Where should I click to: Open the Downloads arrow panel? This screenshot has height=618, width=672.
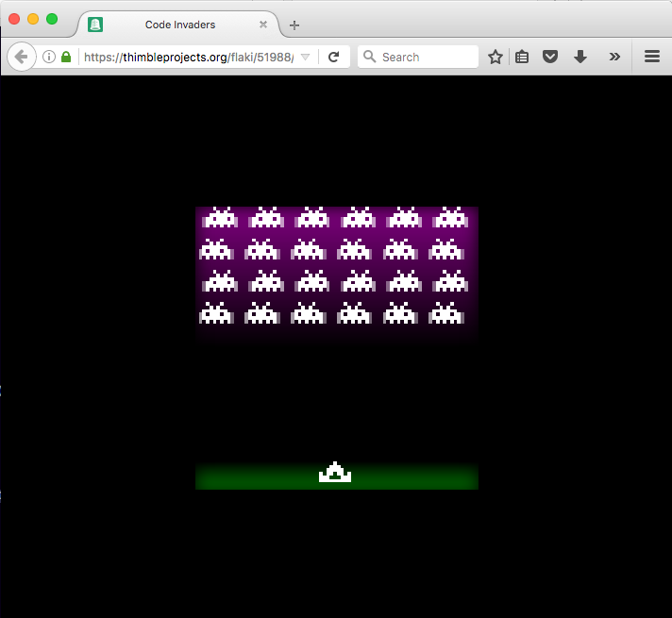[x=580, y=57]
